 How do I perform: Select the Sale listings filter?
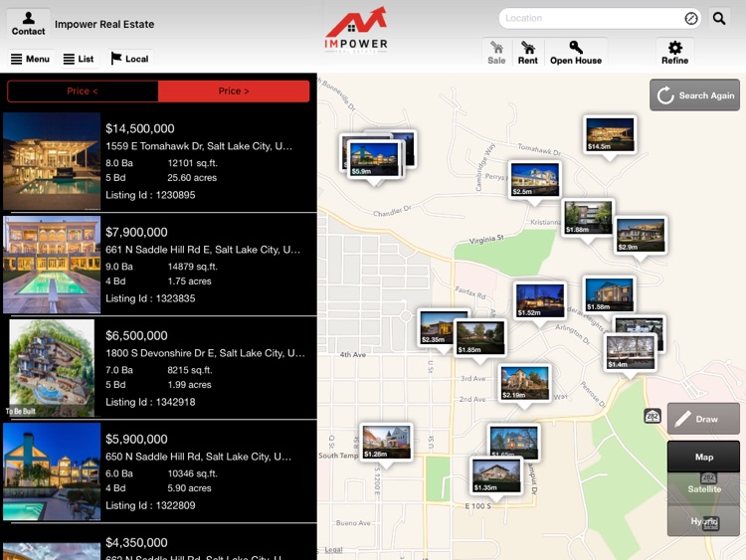496,52
